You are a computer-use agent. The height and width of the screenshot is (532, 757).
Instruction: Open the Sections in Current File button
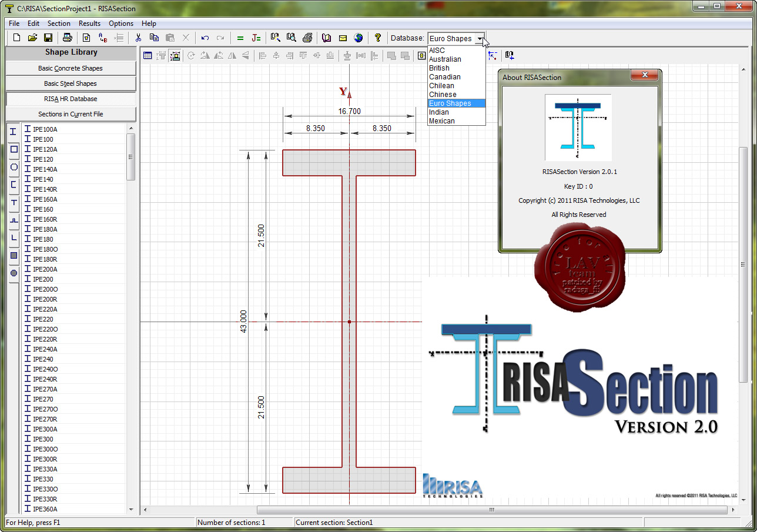pos(71,114)
